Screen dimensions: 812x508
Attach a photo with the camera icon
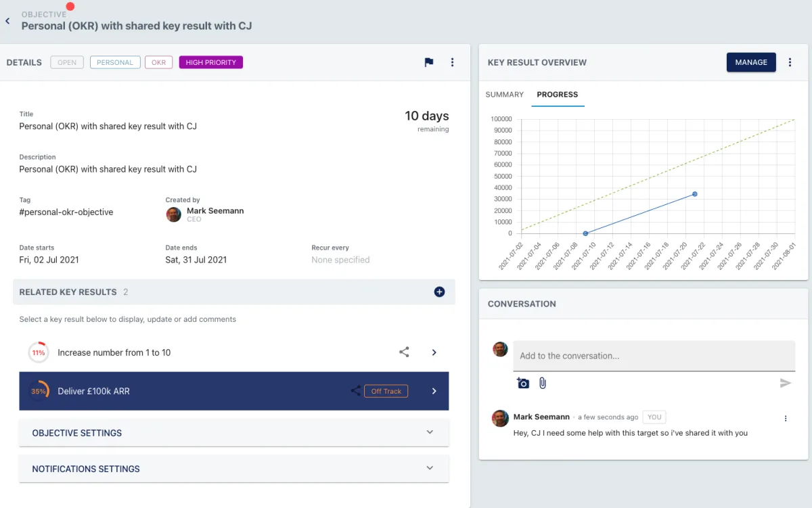click(523, 384)
